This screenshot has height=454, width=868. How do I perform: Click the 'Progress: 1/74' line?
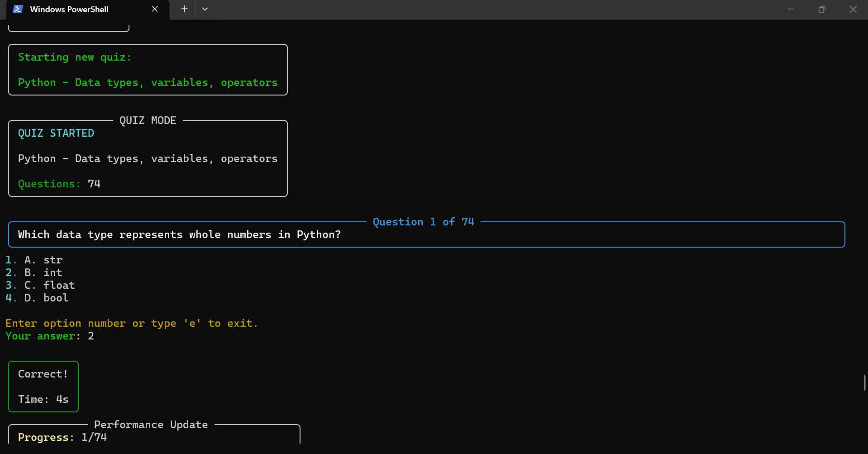[62, 437]
